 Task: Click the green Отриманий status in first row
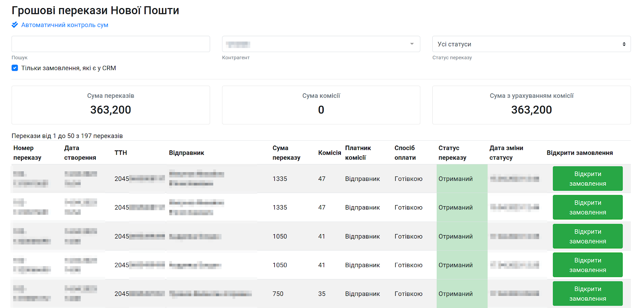point(456,179)
